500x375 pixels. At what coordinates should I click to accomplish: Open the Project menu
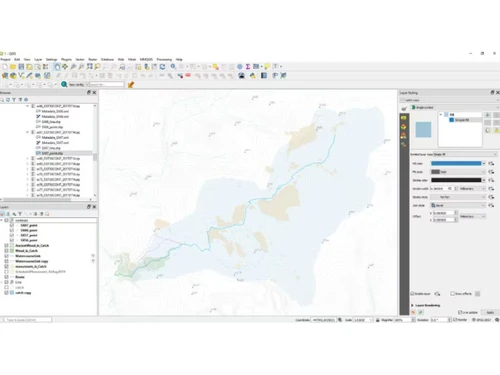(5, 59)
